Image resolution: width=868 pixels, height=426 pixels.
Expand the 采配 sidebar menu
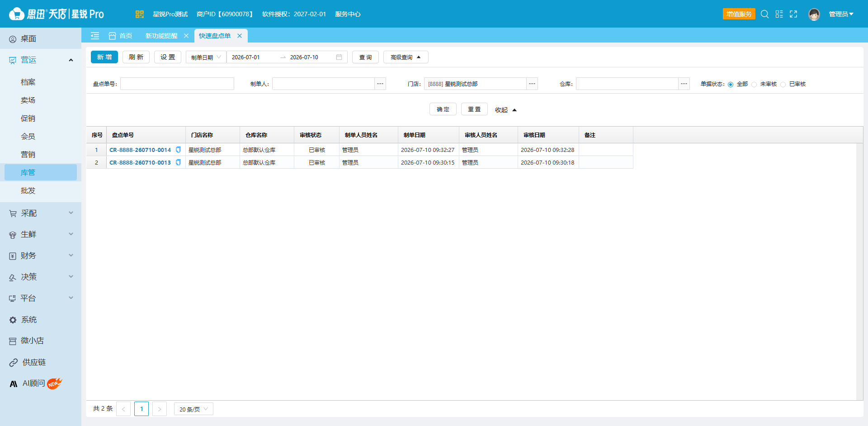pyautogui.click(x=41, y=213)
